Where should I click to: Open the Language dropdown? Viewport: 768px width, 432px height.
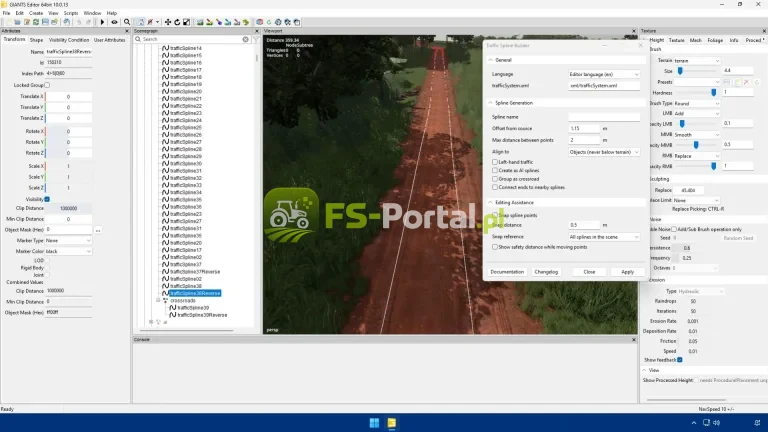click(604, 74)
